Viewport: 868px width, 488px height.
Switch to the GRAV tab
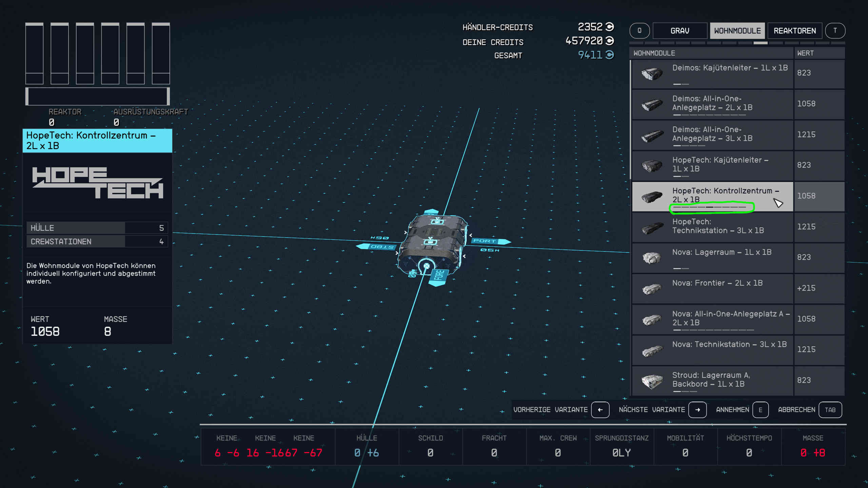[x=679, y=31]
